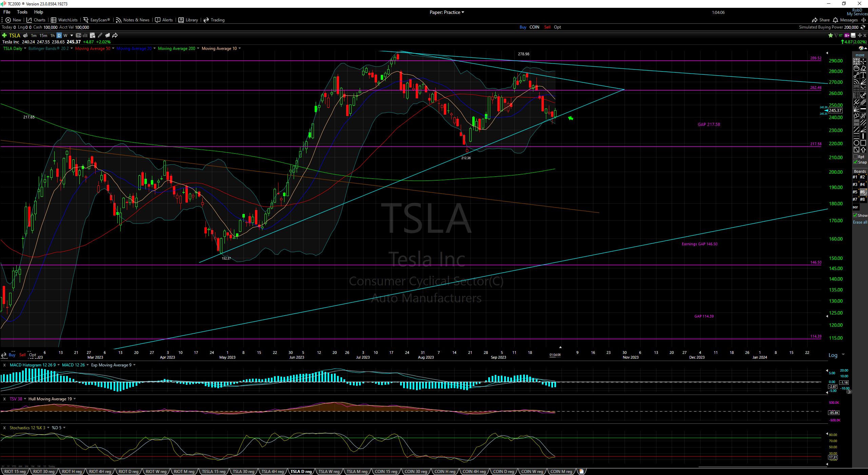Close the Stochastics pane with X
The width and height of the screenshot is (868, 475).
[4, 428]
